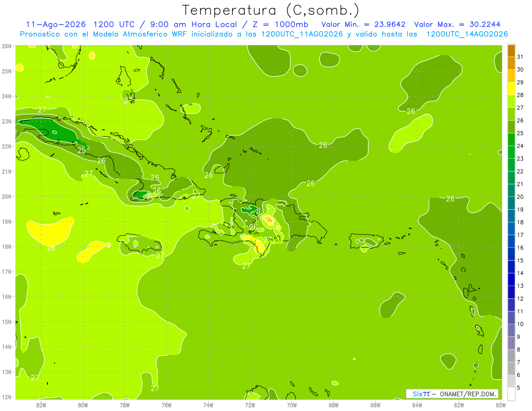Click the latitude axis label 26N
532x411 pixels.
tap(7, 46)
